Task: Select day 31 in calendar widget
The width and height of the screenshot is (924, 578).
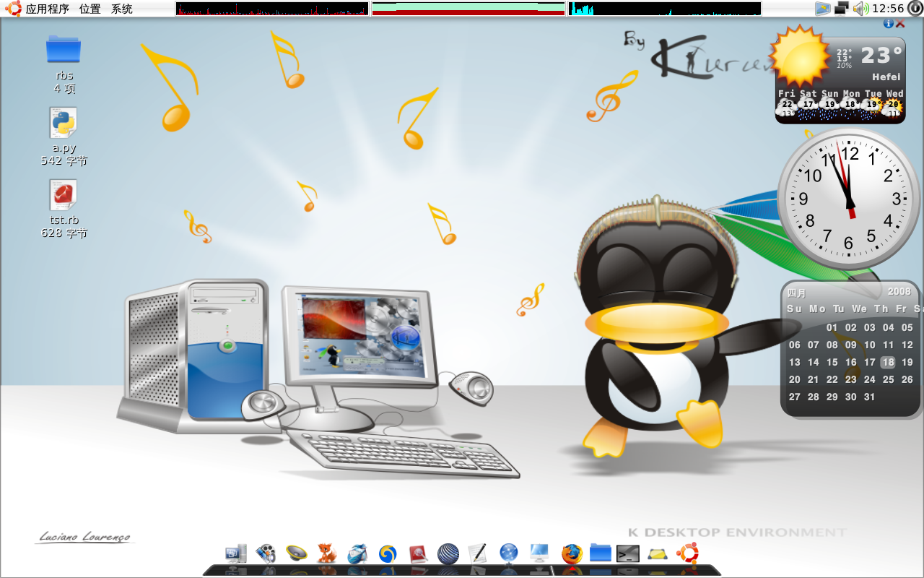Action: [x=869, y=397]
